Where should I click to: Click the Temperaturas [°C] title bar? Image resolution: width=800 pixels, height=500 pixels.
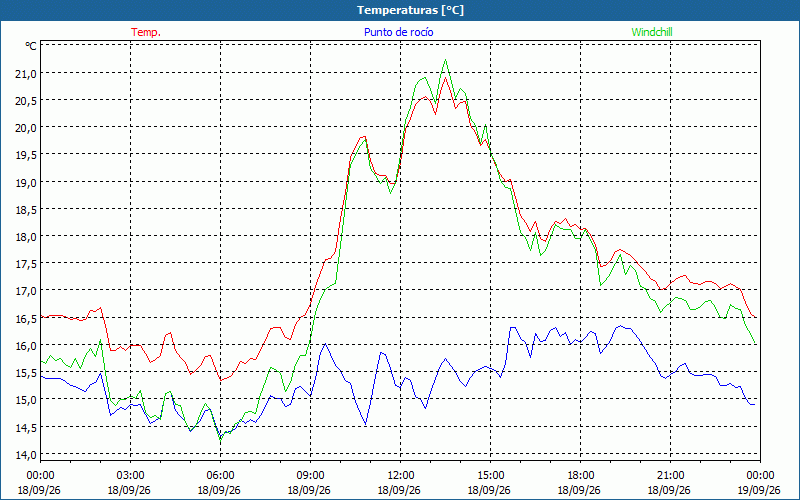pos(400,10)
